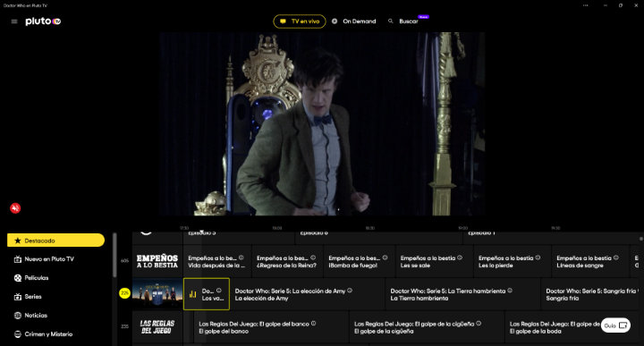
Task: Click the globe icon for Noticias
Action: pyautogui.click(x=18, y=316)
